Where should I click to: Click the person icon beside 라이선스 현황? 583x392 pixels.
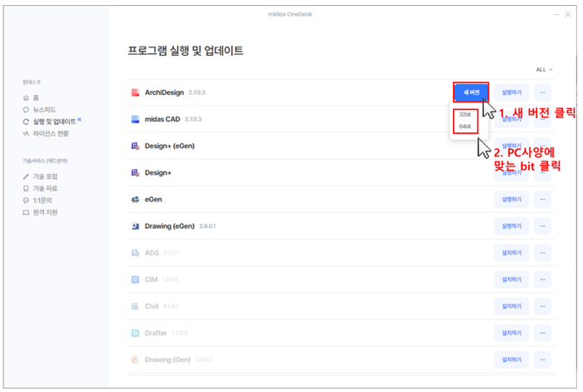pyautogui.click(x=26, y=133)
